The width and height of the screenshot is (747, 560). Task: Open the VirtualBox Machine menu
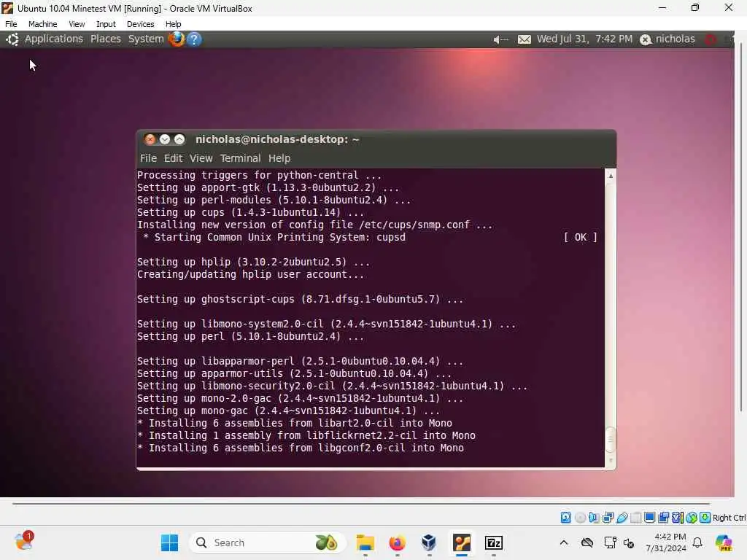coord(42,24)
